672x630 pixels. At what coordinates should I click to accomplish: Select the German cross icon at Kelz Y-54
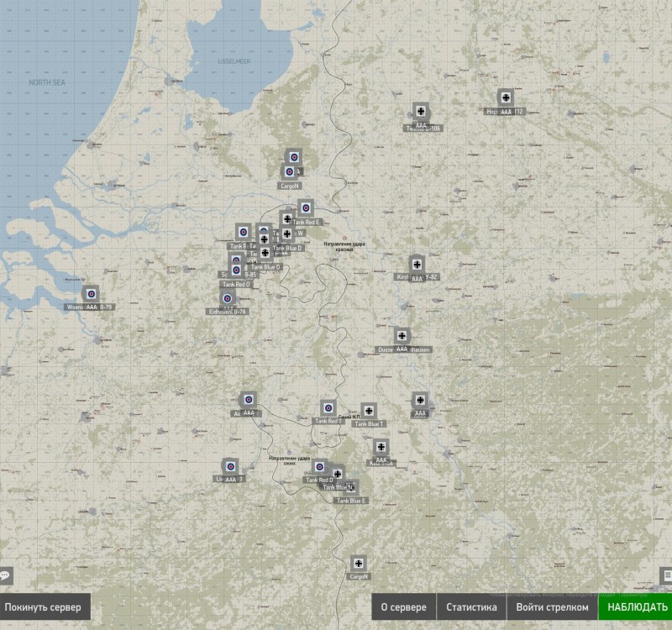(x=381, y=447)
